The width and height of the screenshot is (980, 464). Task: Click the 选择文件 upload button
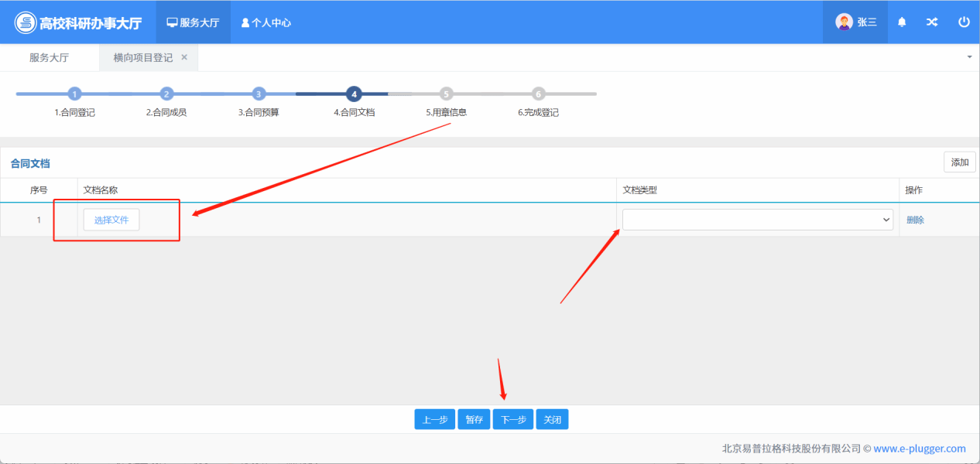[x=111, y=220]
